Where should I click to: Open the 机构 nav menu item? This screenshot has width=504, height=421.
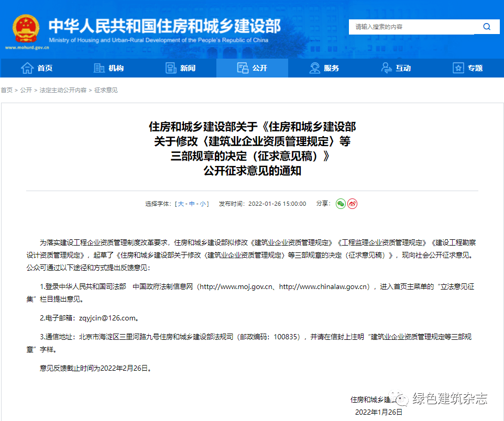pyautogui.click(x=108, y=68)
